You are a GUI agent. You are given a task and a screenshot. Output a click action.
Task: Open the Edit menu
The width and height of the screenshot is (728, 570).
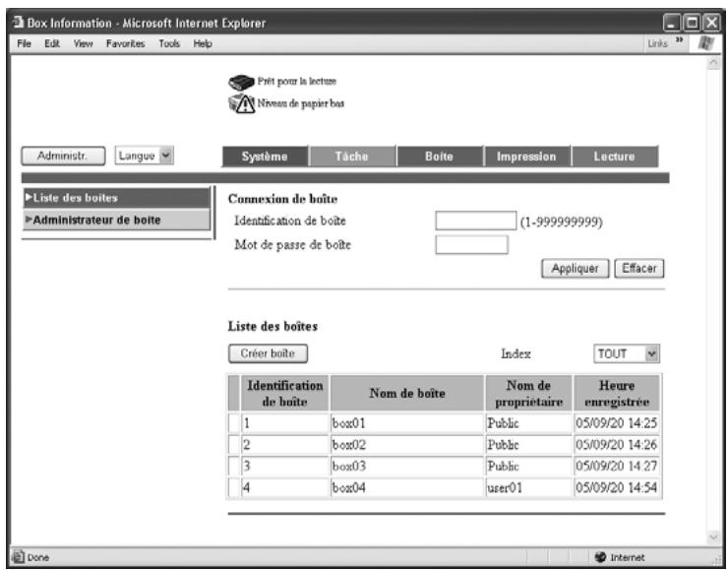tap(52, 43)
